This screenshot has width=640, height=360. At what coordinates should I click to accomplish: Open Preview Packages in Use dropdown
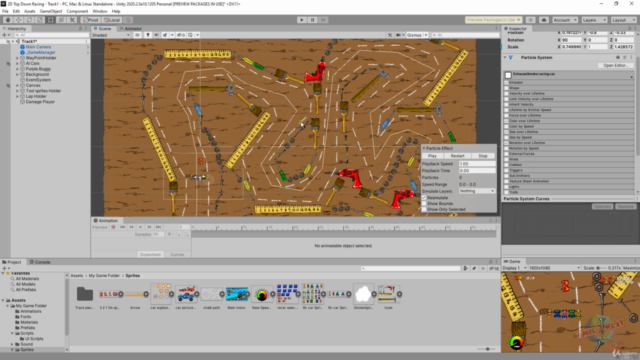(493, 20)
